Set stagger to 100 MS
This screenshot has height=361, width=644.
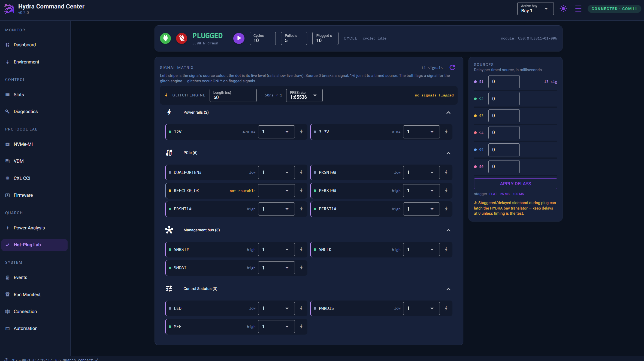pos(518,194)
